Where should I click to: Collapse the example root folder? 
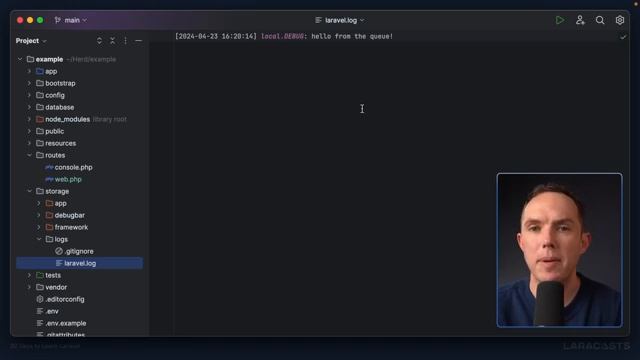(20, 59)
